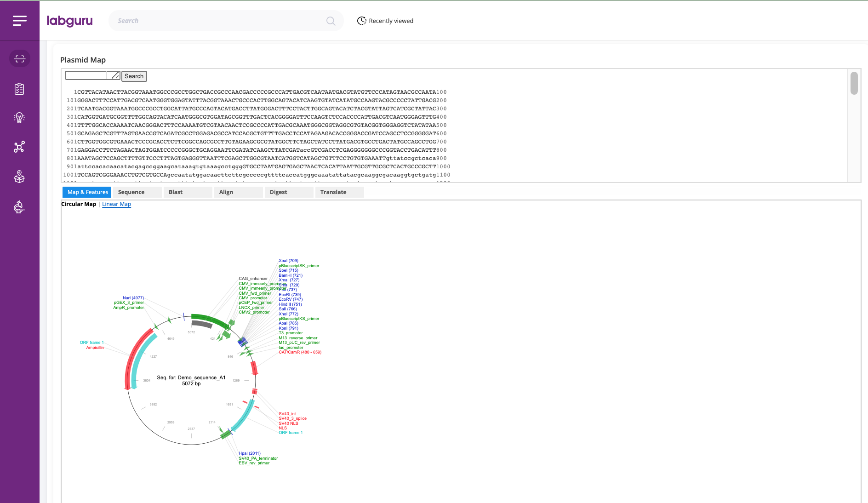Click inside the main Labguru search field

(207, 21)
